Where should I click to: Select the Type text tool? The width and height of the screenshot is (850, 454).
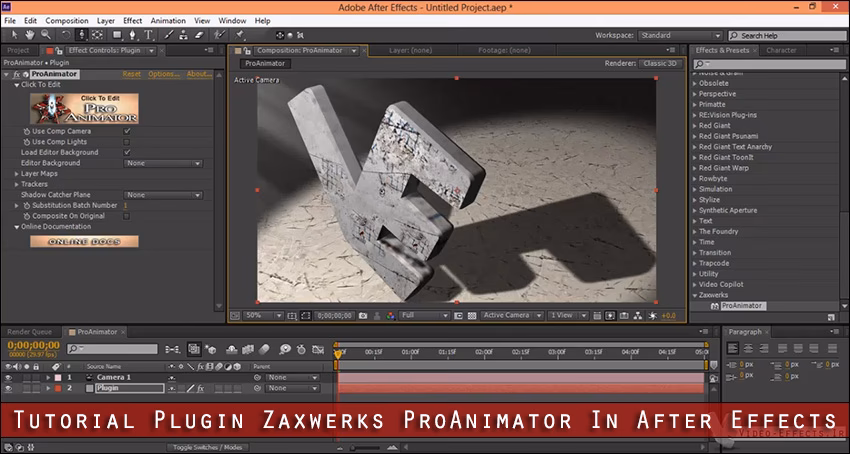pos(149,35)
